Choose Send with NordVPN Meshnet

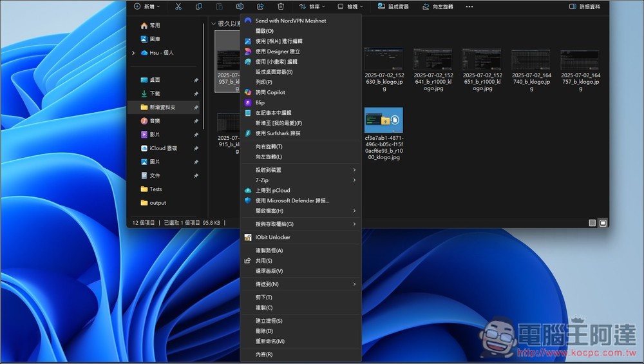pyautogui.click(x=301, y=21)
